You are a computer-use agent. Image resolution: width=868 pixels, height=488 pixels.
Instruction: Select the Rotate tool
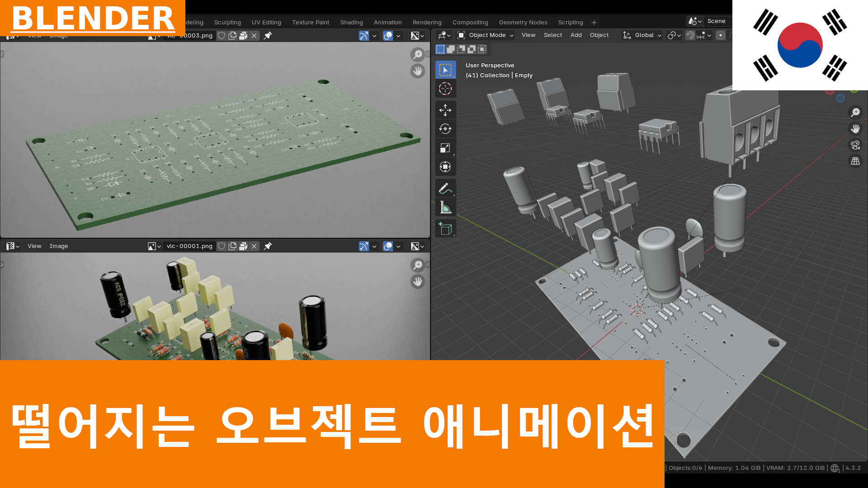(445, 129)
